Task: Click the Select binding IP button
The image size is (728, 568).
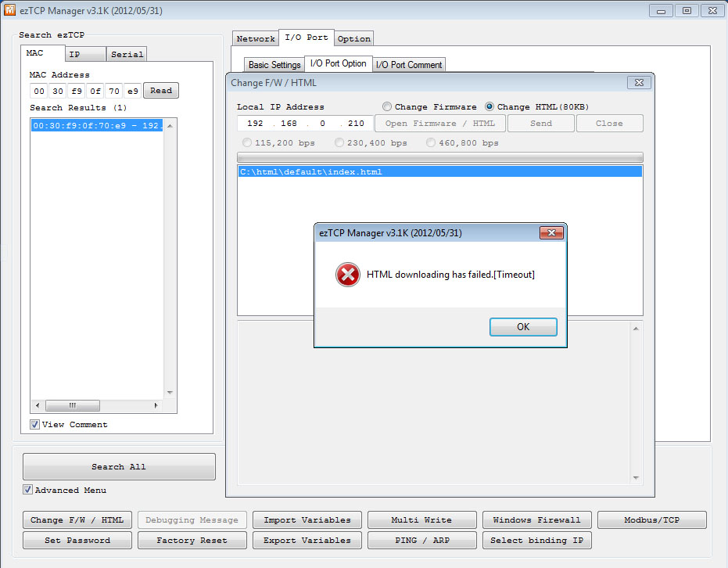Action: [536, 541]
